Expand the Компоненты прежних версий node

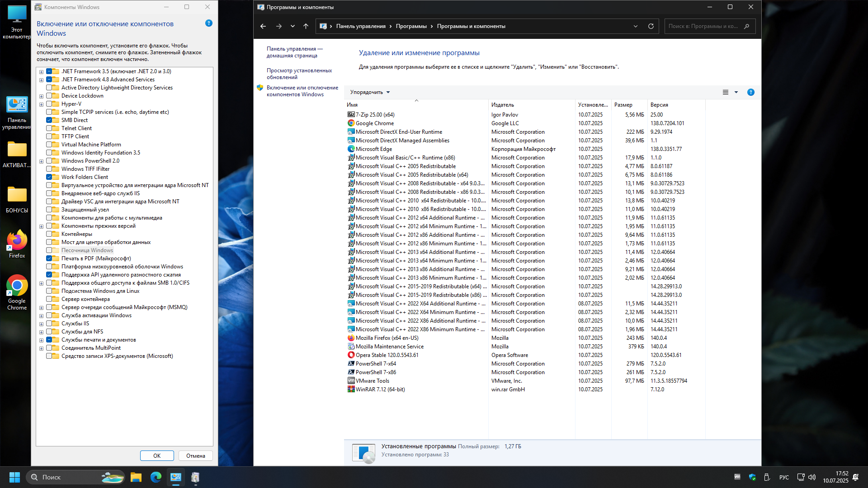41,226
